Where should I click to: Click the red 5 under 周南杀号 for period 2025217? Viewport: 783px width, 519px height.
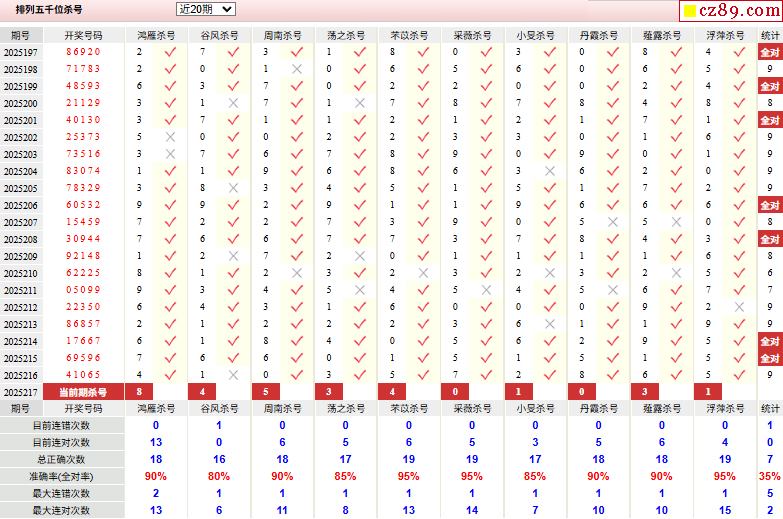[x=266, y=392]
